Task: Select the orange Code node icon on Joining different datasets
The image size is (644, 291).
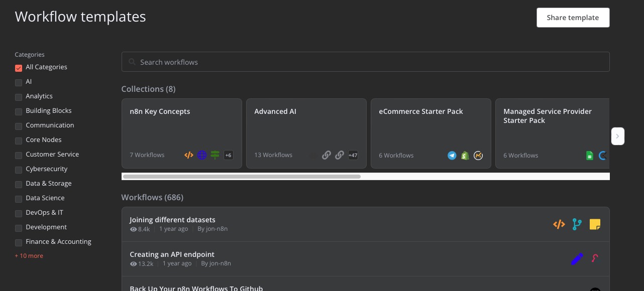Action: tap(559, 224)
